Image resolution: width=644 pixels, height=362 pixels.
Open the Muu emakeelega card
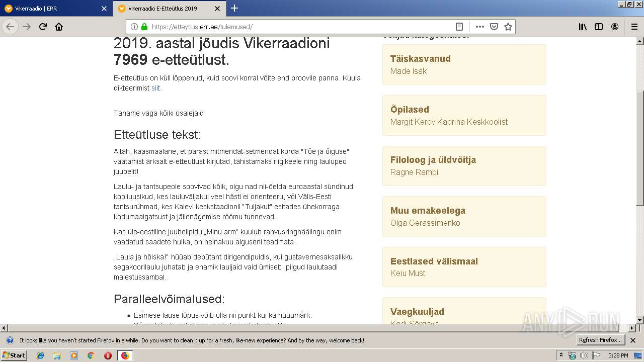tap(464, 216)
